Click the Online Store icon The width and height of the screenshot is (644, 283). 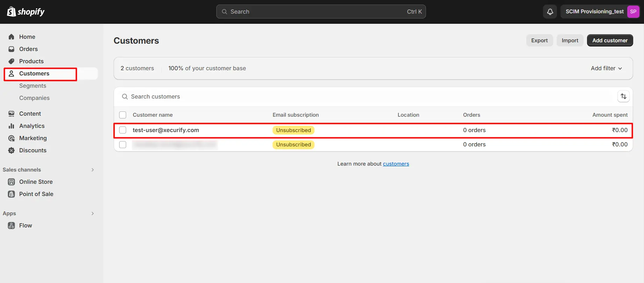coord(12,182)
